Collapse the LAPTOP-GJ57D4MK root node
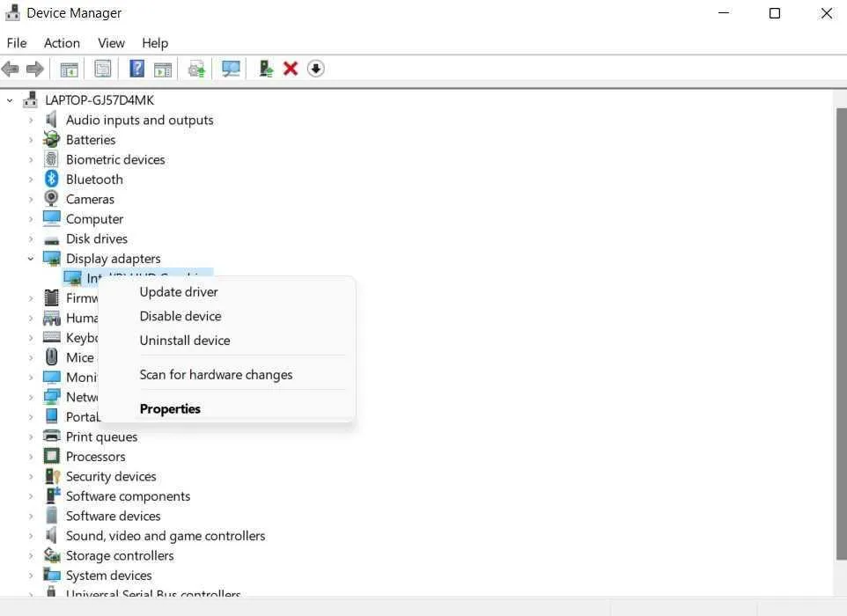Image resolution: width=847 pixels, height=616 pixels. (10, 99)
